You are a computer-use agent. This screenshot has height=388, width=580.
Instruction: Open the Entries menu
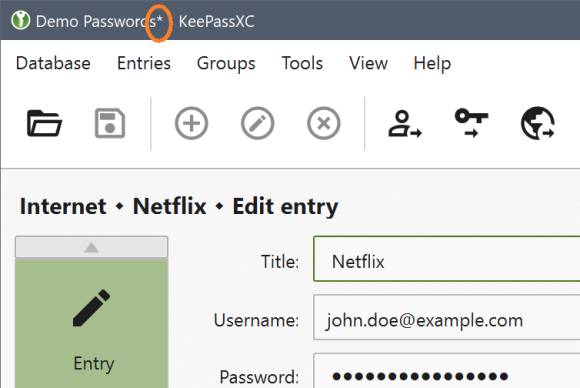[x=144, y=63]
